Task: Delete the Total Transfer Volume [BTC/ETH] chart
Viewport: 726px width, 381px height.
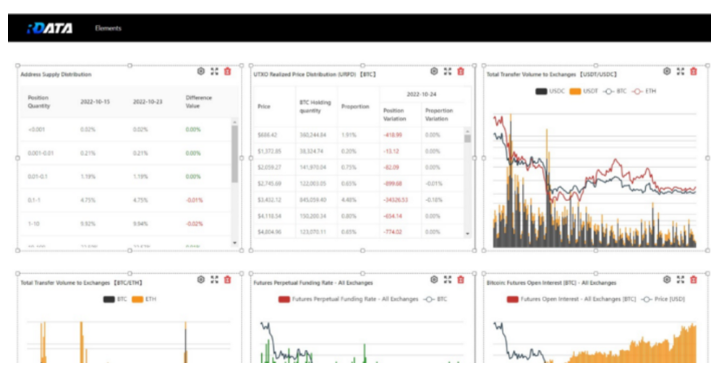Action: coord(227,280)
